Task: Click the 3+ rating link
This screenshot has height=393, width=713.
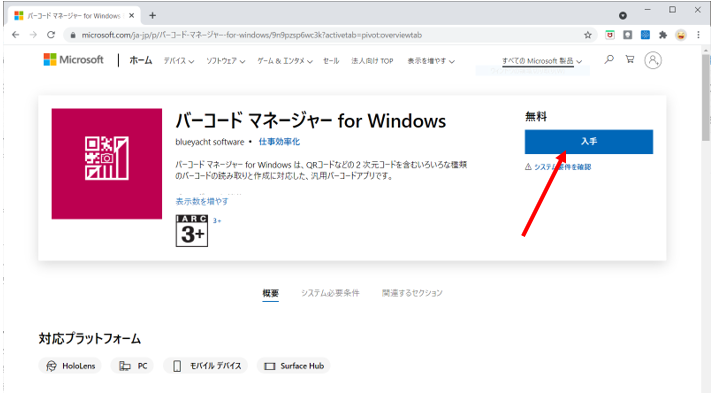Action: (217, 221)
